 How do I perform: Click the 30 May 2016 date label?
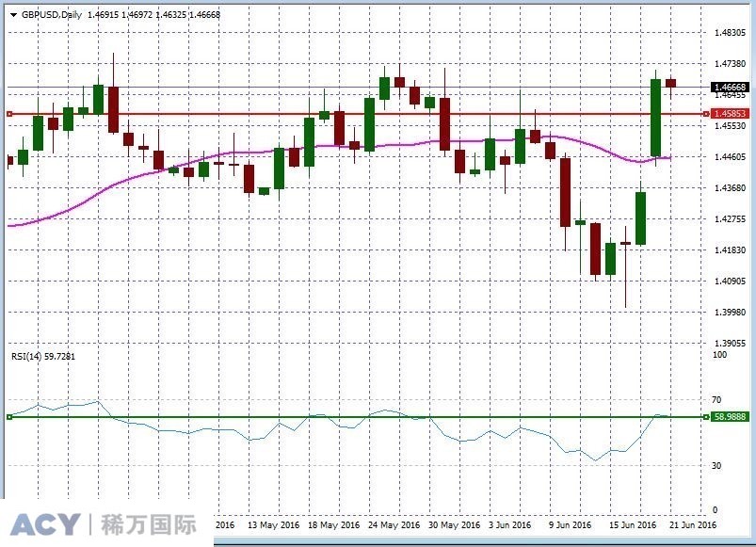(454, 524)
